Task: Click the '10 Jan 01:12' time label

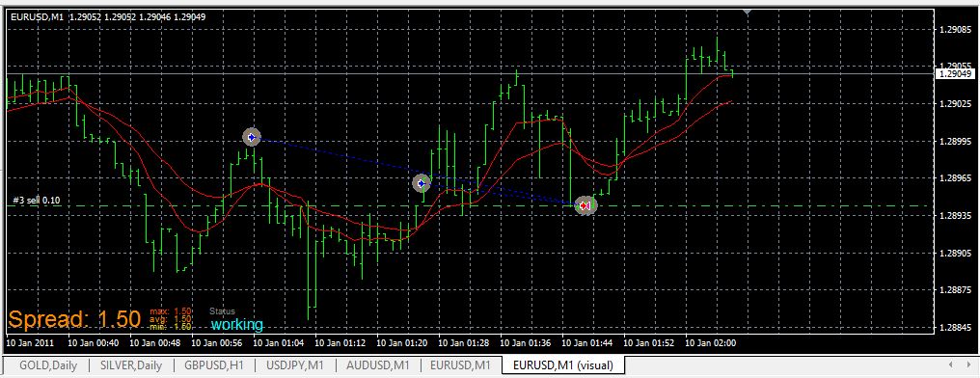Action: pyautogui.click(x=340, y=342)
